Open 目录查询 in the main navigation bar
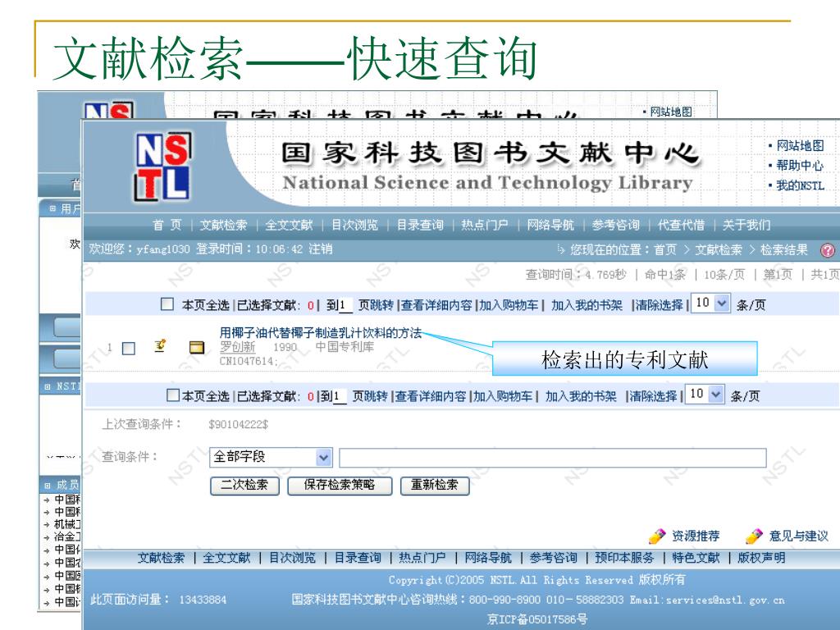The height and width of the screenshot is (630, 840). 420,225
